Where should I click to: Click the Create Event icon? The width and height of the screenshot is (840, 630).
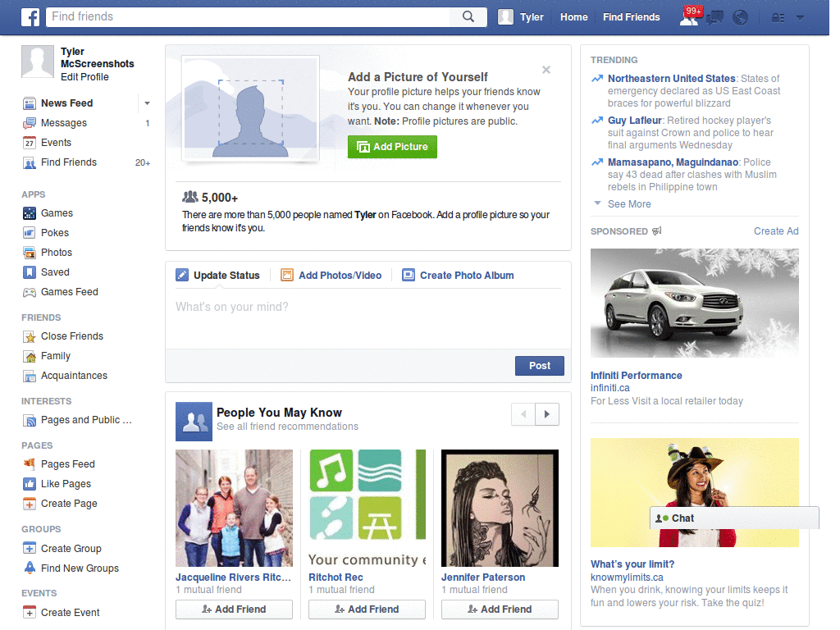[x=30, y=612]
